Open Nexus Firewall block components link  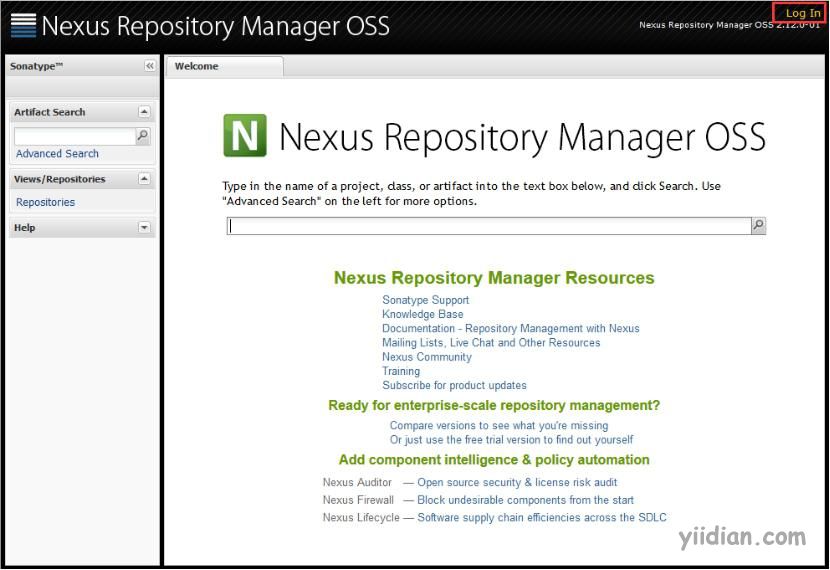coord(525,500)
